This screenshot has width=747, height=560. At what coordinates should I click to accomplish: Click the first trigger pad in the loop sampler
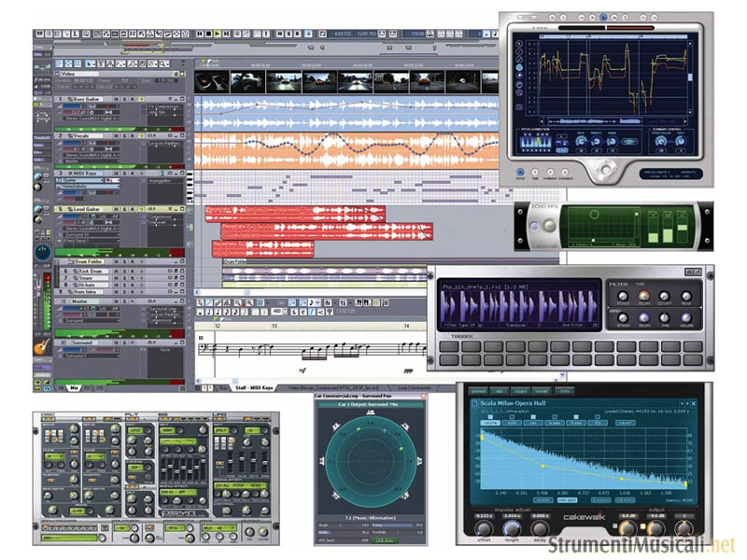[x=450, y=345]
